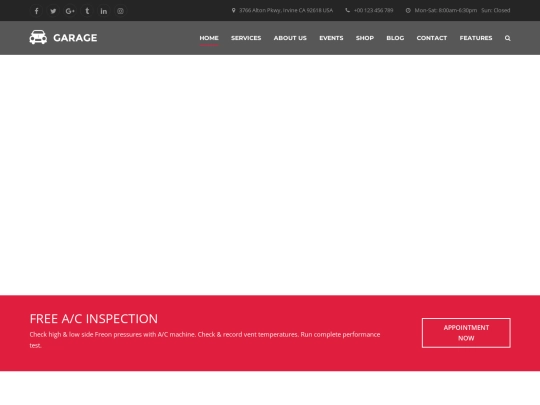The height and width of the screenshot is (405, 540).
Task: Click the phone number +00 123 456 789
Action: click(x=374, y=10)
